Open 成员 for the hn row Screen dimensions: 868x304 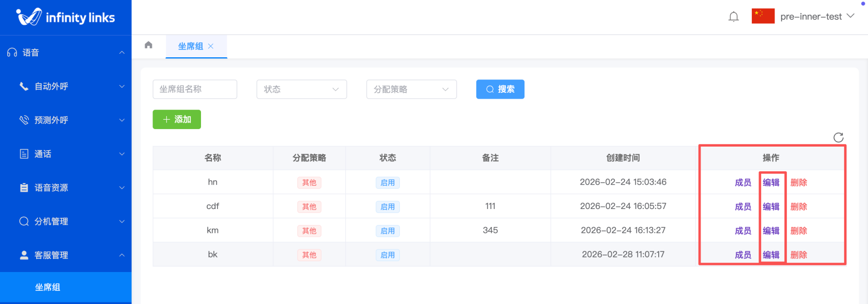tap(743, 183)
